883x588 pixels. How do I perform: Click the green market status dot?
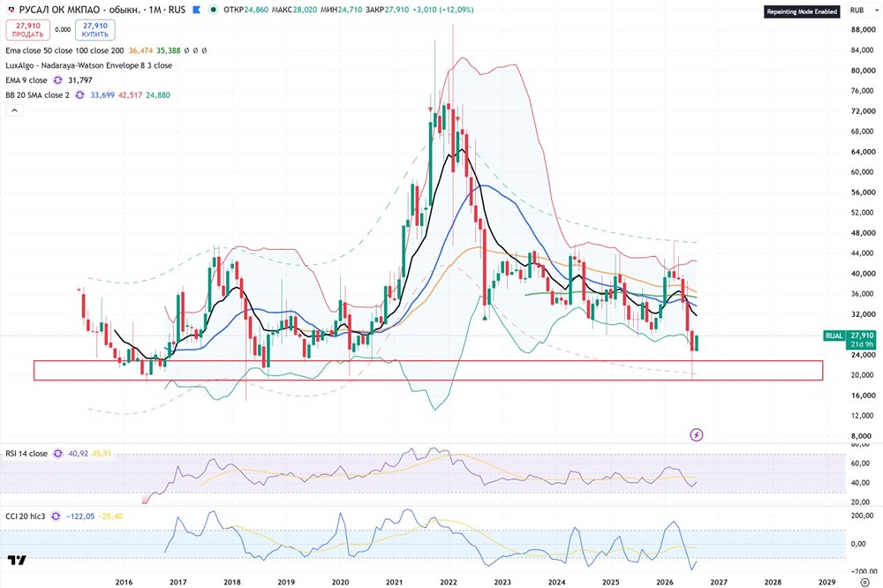(x=213, y=10)
